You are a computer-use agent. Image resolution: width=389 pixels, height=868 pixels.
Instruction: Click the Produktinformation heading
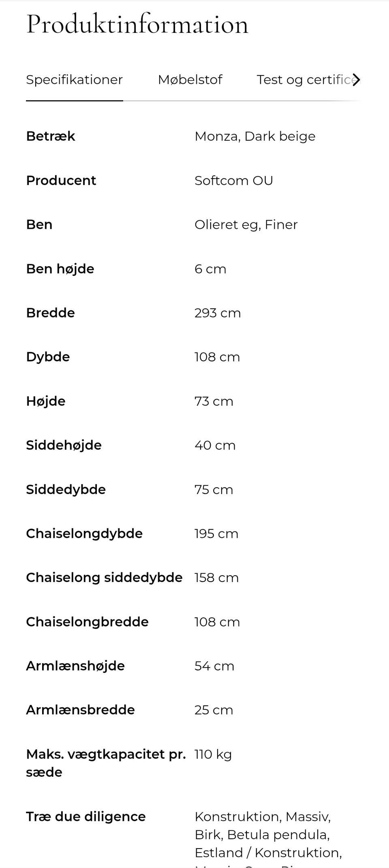tap(137, 24)
